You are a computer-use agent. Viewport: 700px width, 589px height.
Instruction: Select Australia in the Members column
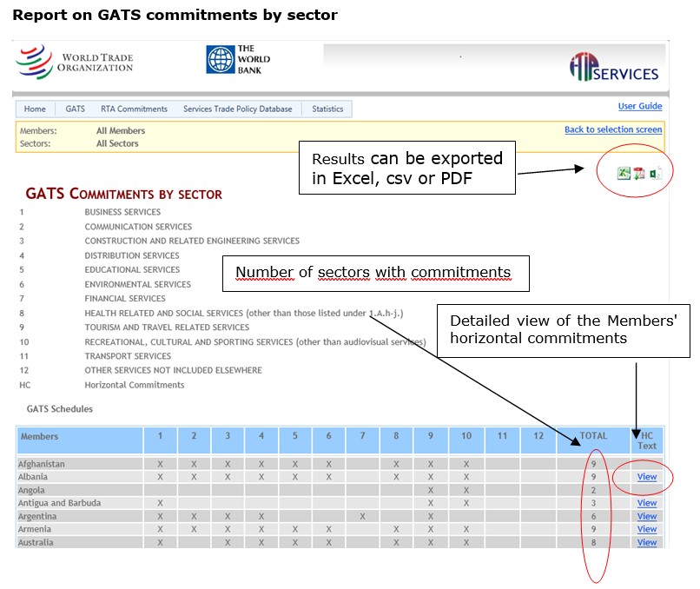tap(36, 543)
